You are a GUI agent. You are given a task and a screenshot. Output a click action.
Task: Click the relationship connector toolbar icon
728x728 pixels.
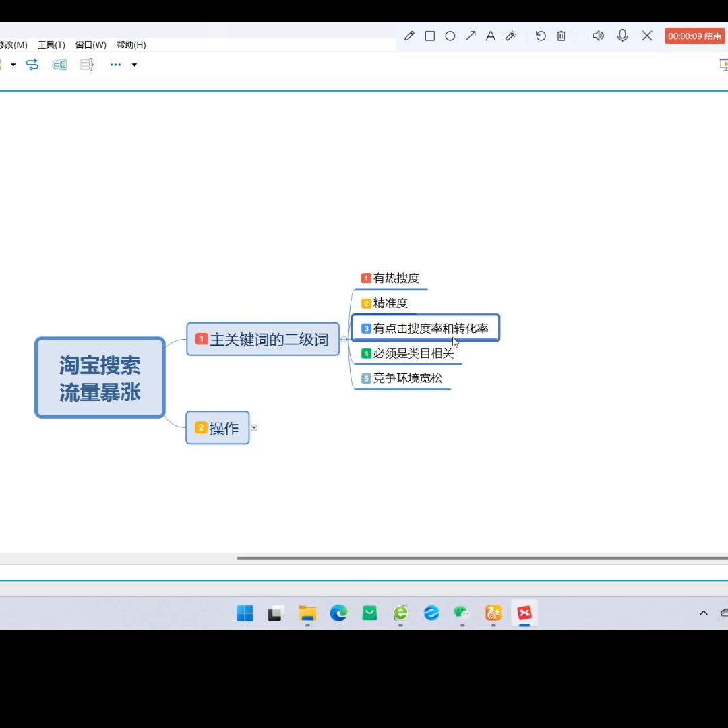click(x=32, y=65)
